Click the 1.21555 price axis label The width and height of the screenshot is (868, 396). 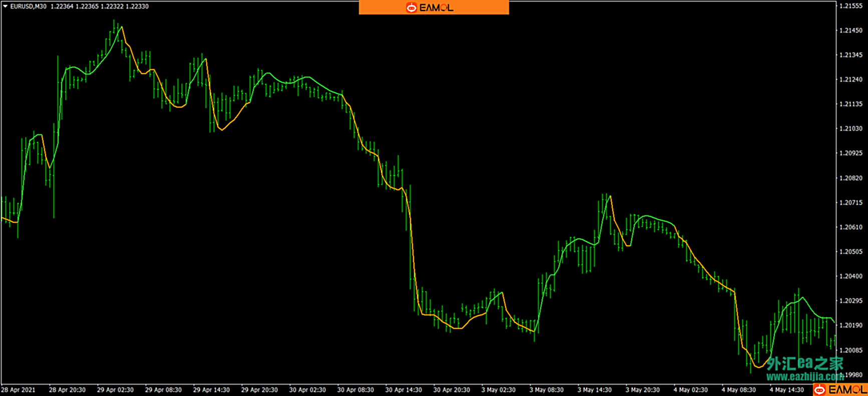tap(850, 6)
